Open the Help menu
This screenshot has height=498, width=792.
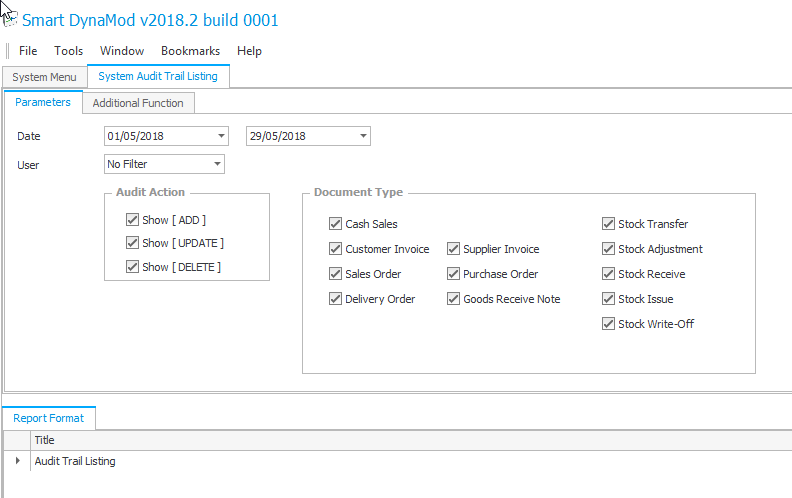(249, 51)
